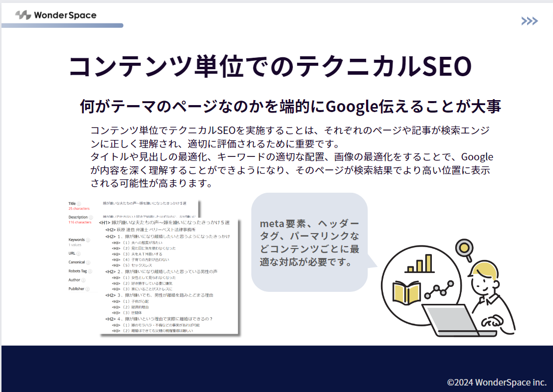This screenshot has height=392, width=553.
Task: Click the H3 line （4）子育ての方針が合わない
Action: point(140,260)
